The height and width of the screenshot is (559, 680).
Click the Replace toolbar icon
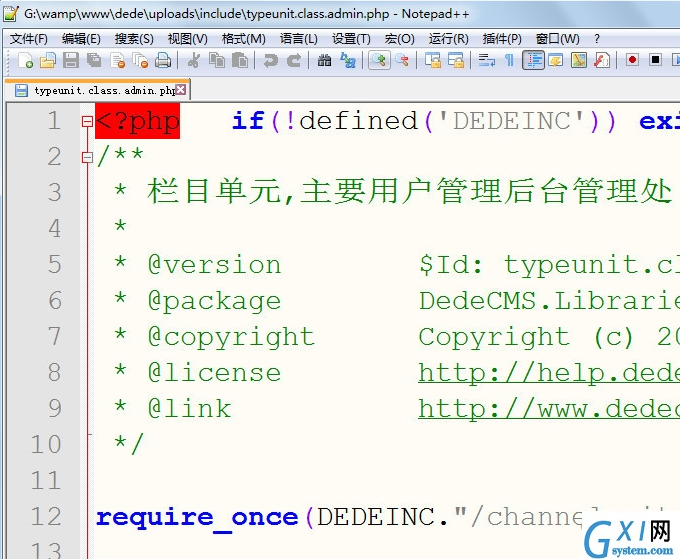coord(348,60)
